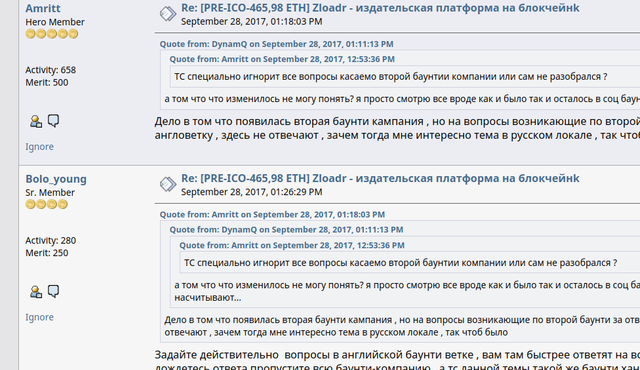Click the timestamp 'September 28, 2017, 01:26:29 PM'
The image size is (640, 370).
[251, 192]
